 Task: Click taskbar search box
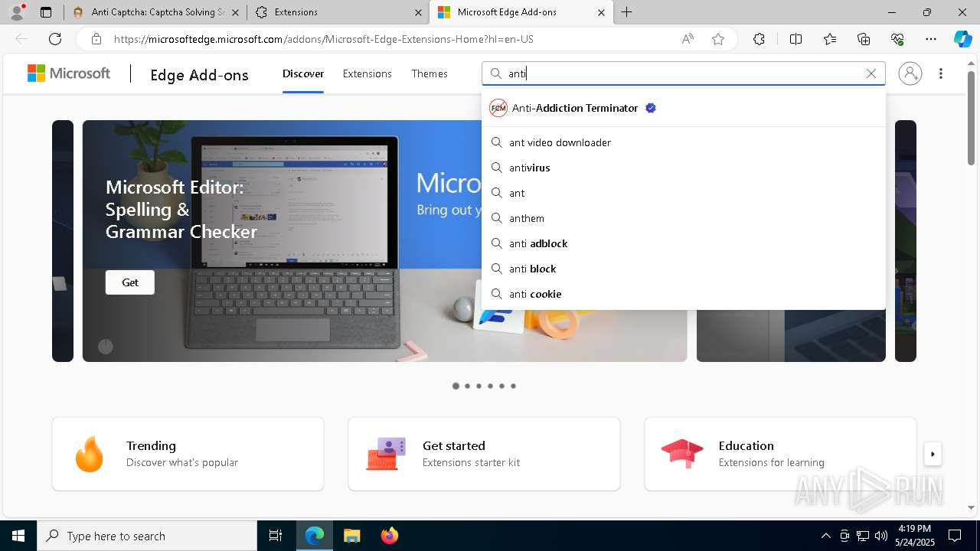pos(147,536)
